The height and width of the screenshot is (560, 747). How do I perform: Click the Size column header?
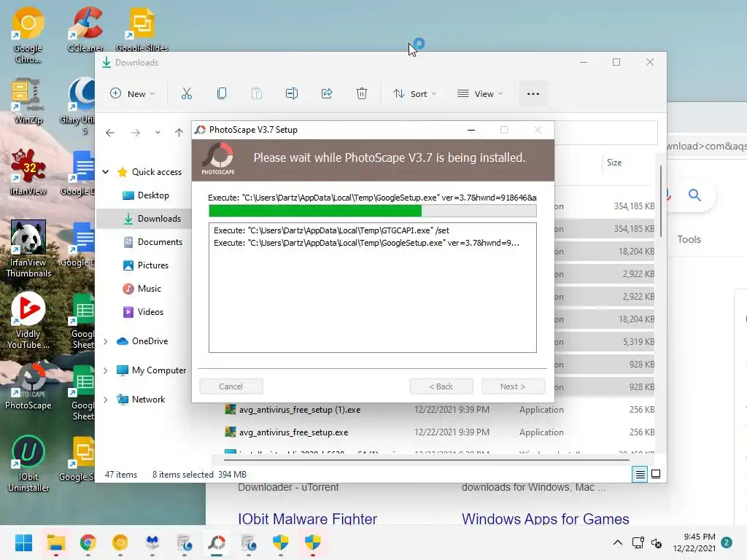[x=614, y=163]
